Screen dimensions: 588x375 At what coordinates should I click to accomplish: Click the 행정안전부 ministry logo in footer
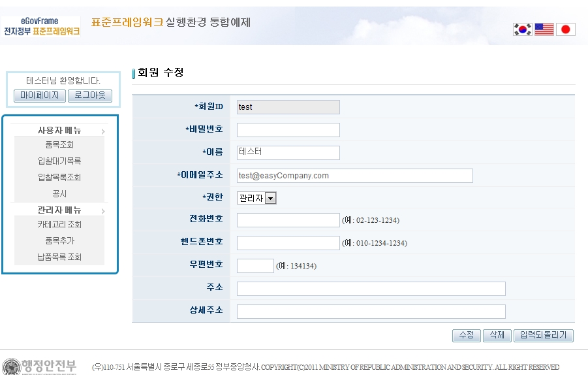coord(39,366)
